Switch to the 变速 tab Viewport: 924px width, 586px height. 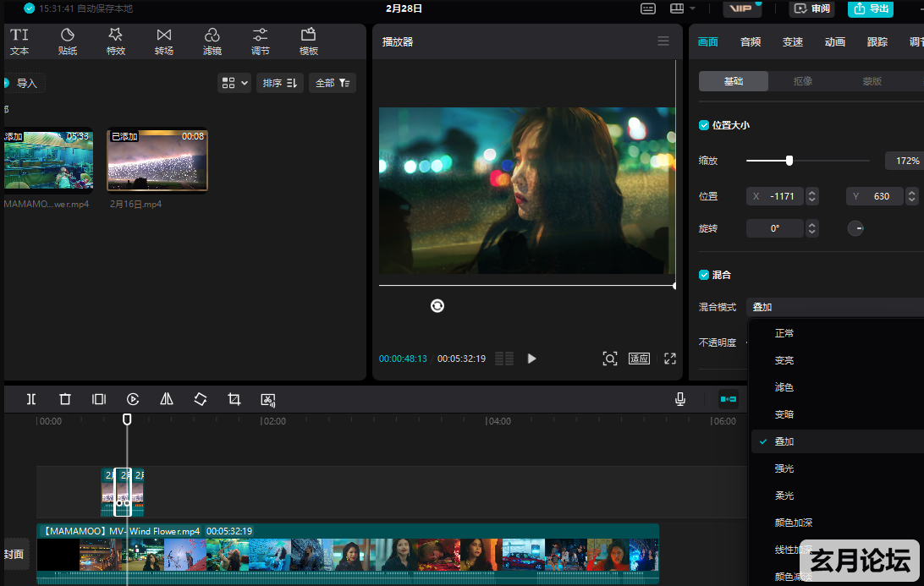[793, 41]
